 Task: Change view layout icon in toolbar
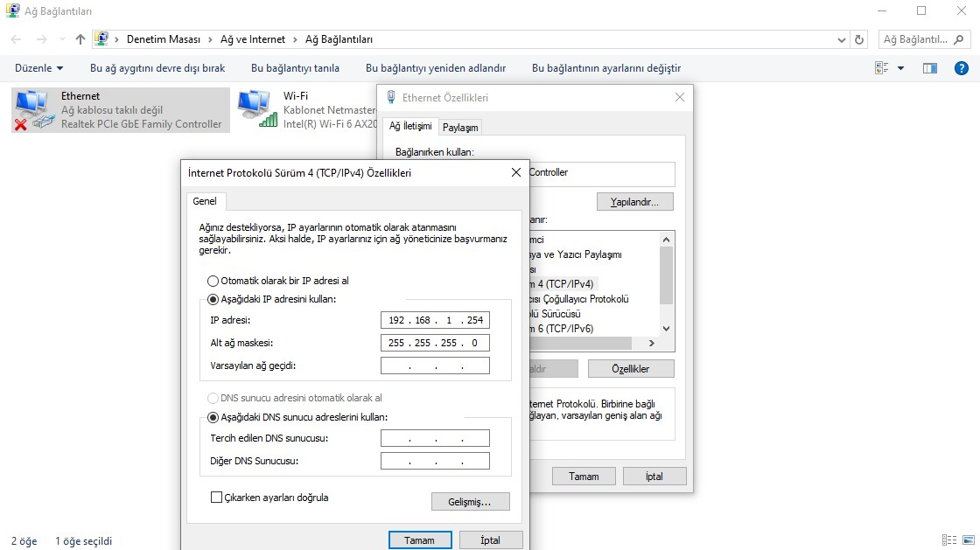882,68
